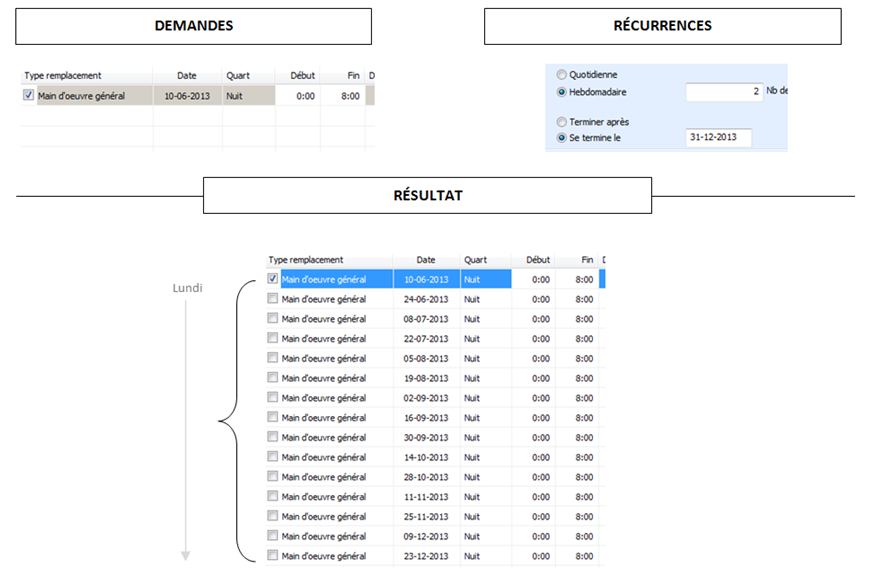The width and height of the screenshot is (878, 580).
Task: Check the box for the 24-06-2013 row
Action: coord(273,299)
